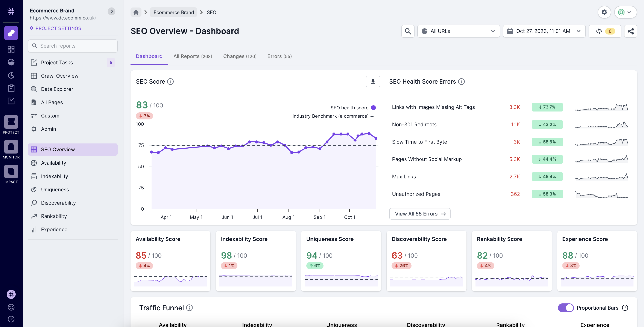Show info for Traffic Funnel

coord(190,308)
